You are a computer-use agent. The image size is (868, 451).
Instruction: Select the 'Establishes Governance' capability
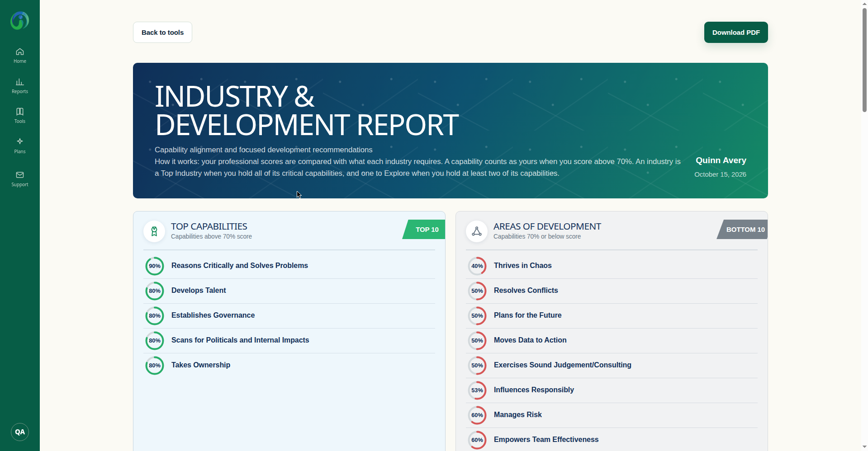tap(289, 316)
